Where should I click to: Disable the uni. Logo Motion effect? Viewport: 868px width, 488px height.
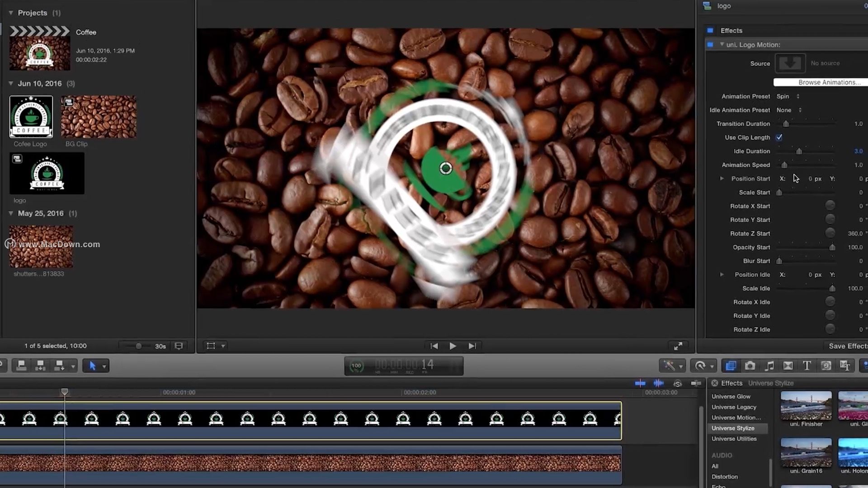[710, 45]
